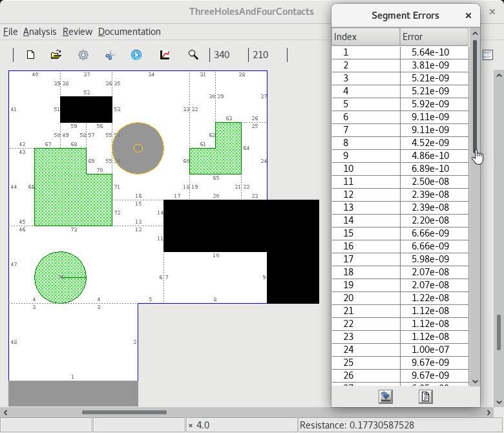Open settings with the gear icon
The height and width of the screenshot is (433, 504).
[x=83, y=55]
